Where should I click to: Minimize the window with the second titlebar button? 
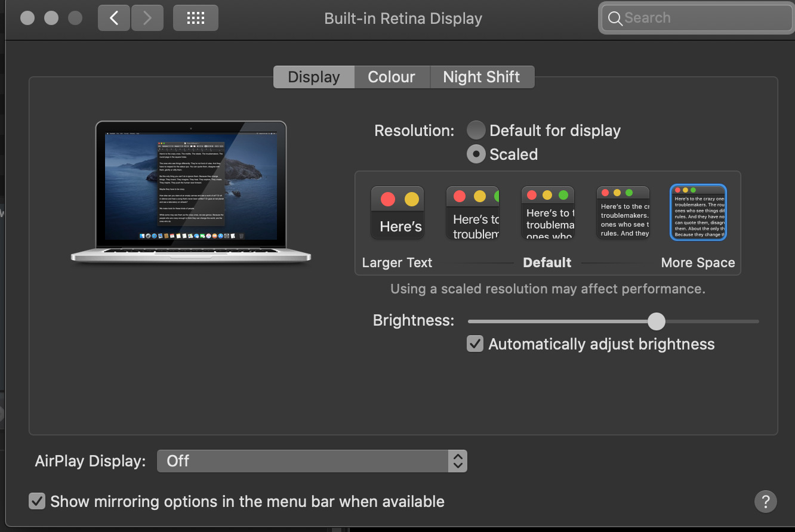click(51, 18)
